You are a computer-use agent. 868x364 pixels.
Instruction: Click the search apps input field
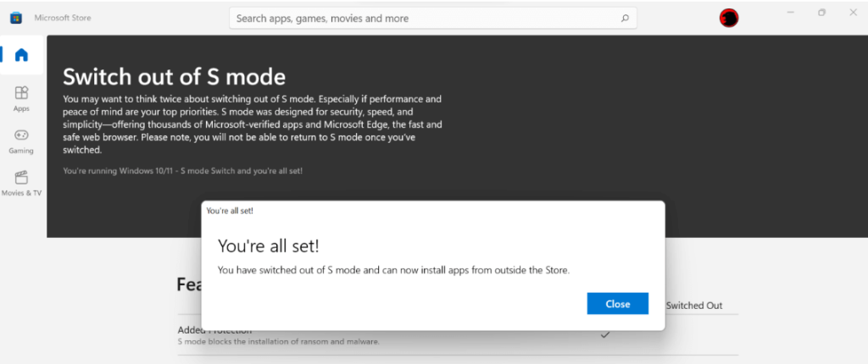(x=433, y=19)
